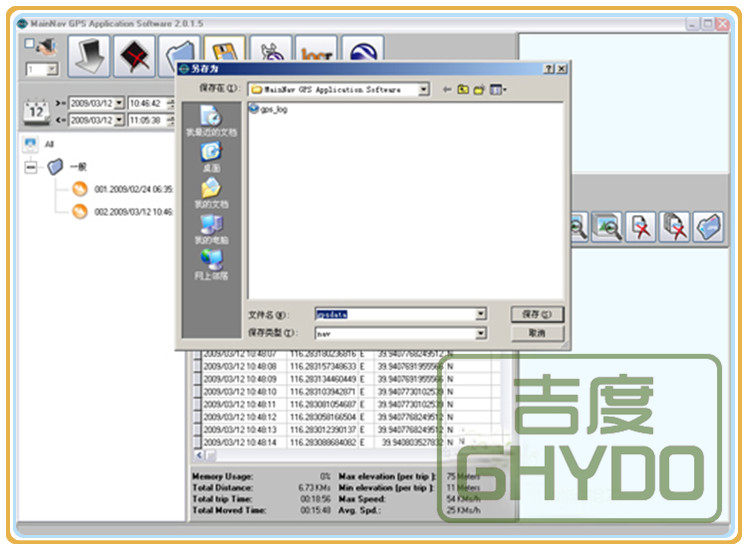
Task: Click the help '?' button in Save As title bar
Action: [549, 69]
